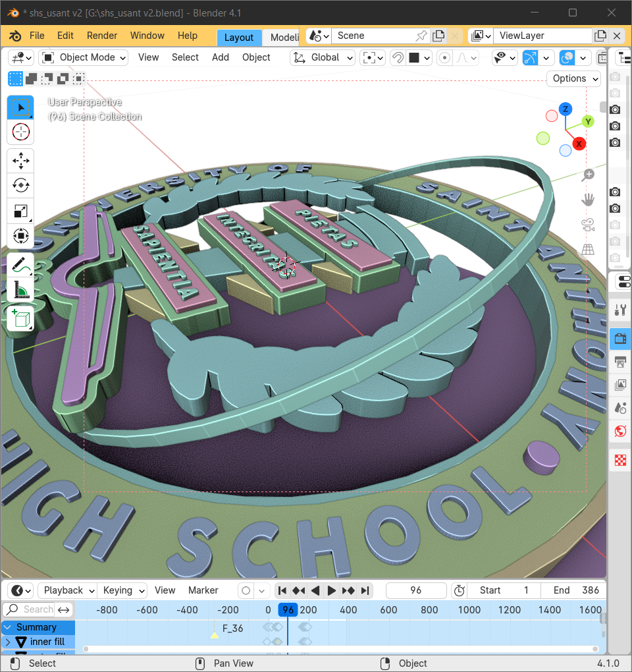Open the Keying popover
Screen dimensions: 632x672
(x=122, y=590)
